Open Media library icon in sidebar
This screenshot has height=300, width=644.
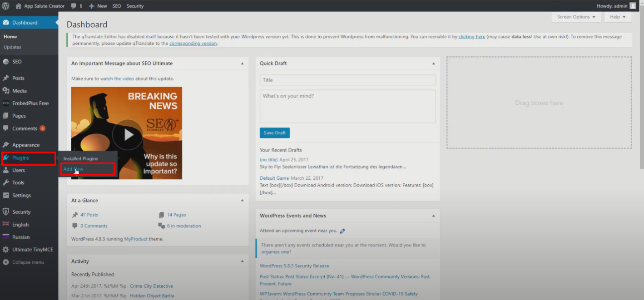(x=6, y=91)
